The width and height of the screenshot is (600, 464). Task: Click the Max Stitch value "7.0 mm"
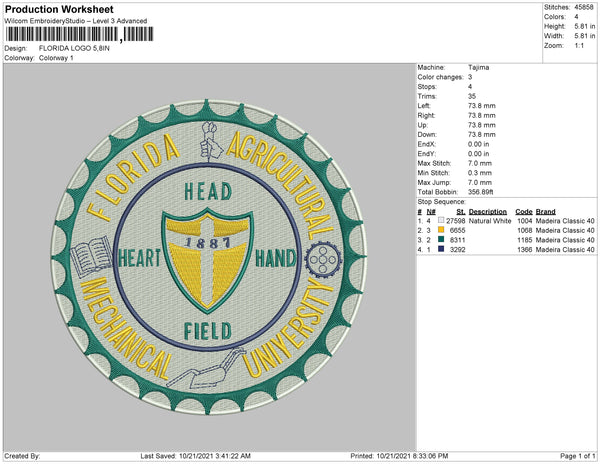[480, 163]
